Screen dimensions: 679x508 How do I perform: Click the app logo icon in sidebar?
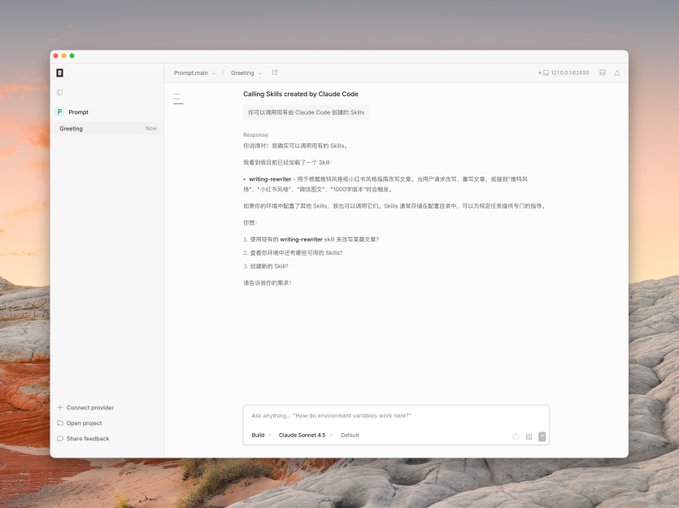[x=60, y=73]
